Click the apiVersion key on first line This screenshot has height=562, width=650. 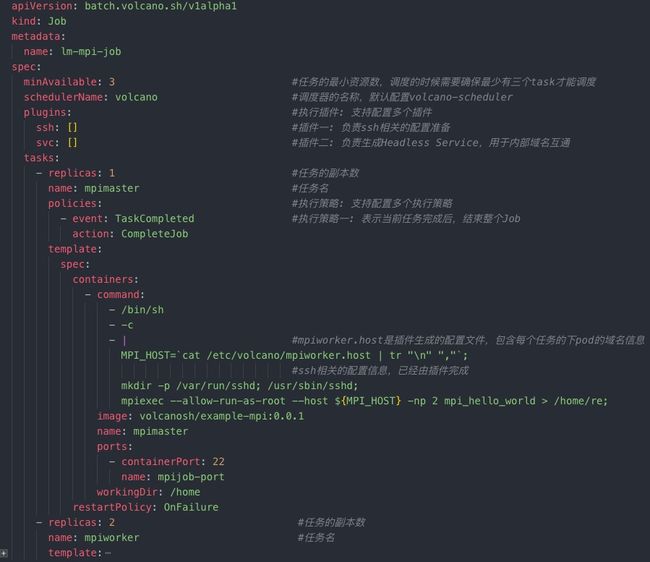click(x=42, y=6)
